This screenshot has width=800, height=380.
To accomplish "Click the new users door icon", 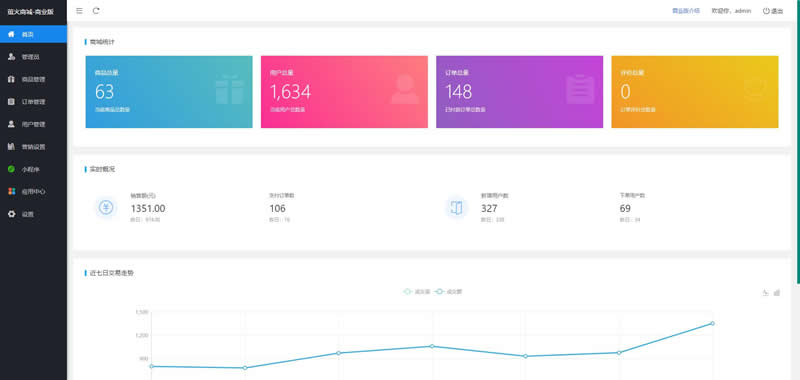I will click(x=456, y=208).
